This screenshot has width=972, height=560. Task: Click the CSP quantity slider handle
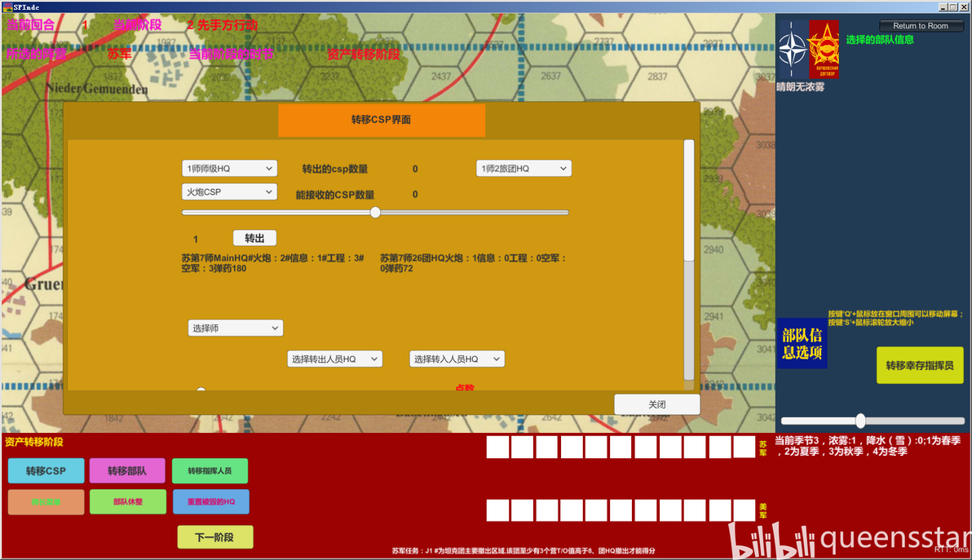pos(375,213)
